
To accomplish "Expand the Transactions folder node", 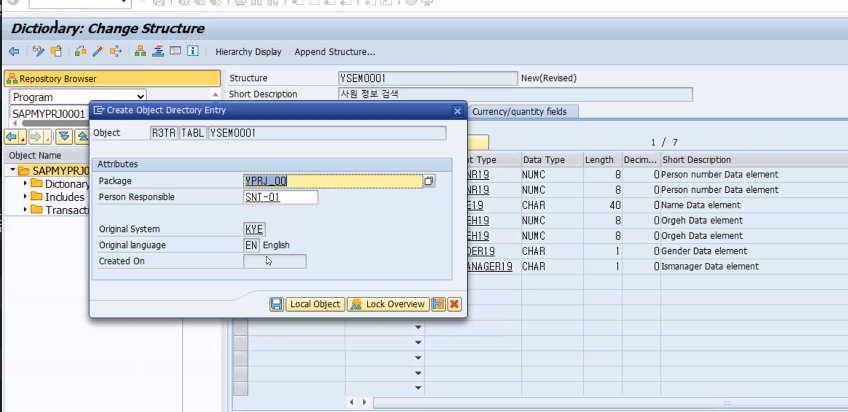I will (x=25, y=209).
